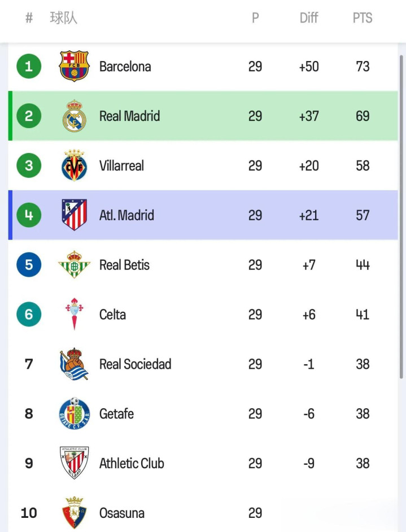Click the P matches-played column header
The width and height of the screenshot is (406, 532).
(255, 18)
